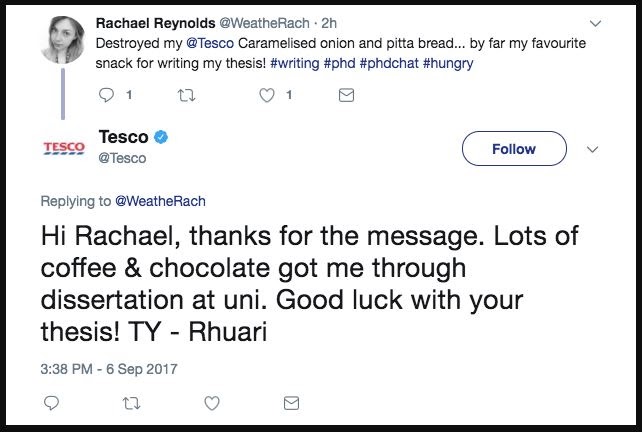Screen dimensions: 642x432
Task: Open the tweet timestamp 6 Sep 2017
Action: [106, 368]
